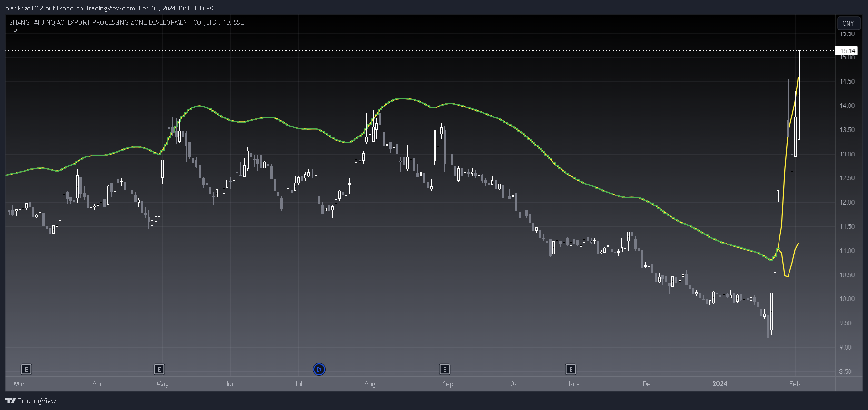Click the 13.00 price axis label

(x=847, y=154)
